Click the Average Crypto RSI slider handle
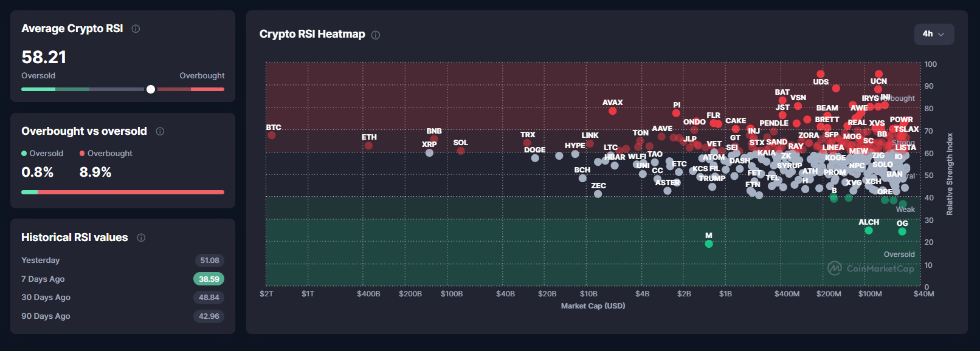This screenshot has height=351, width=980. tap(150, 89)
